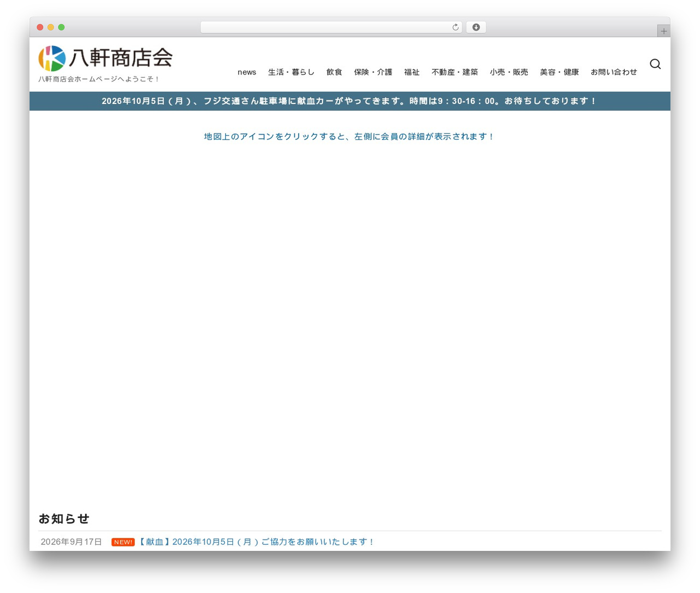
Task: Click the 八軒商店会ホームページへようこそ tagline
Action: (99, 79)
